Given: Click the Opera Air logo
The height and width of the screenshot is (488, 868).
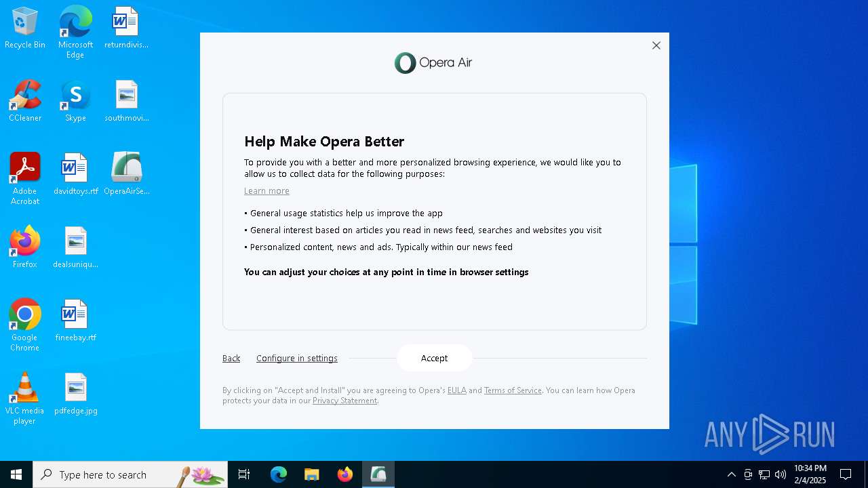Looking at the screenshot, I should click(x=433, y=63).
